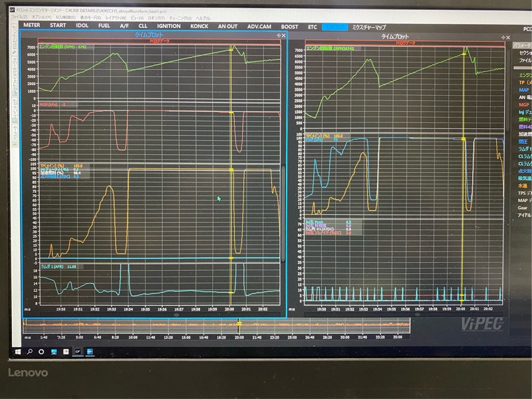The width and height of the screenshot is (532, 399).
Task: Go to the FUEL tab
Action: (x=104, y=25)
